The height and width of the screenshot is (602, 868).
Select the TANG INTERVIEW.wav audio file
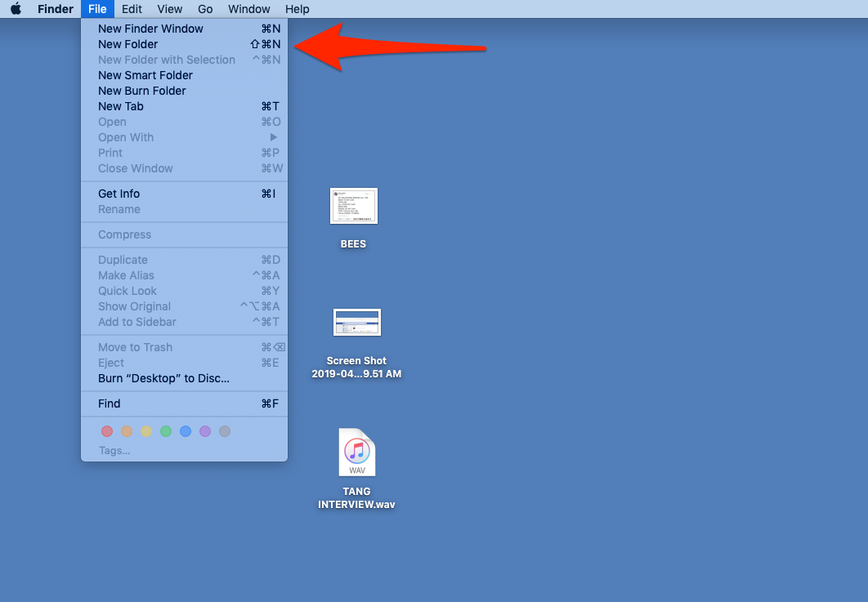(357, 453)
